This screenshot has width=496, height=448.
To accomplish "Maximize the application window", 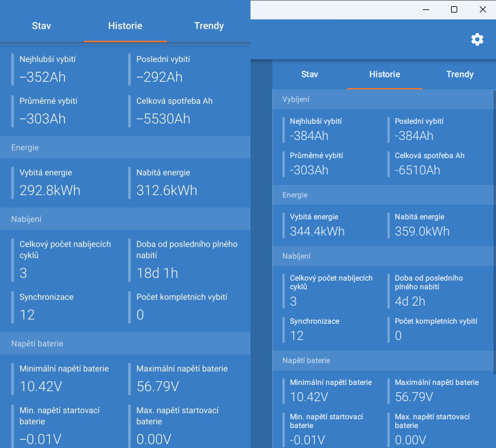I will click(x=454, y=9).
